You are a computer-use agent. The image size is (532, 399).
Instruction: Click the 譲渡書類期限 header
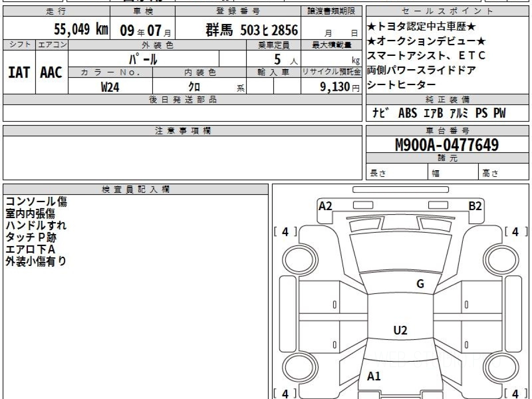tap(332, 12)
